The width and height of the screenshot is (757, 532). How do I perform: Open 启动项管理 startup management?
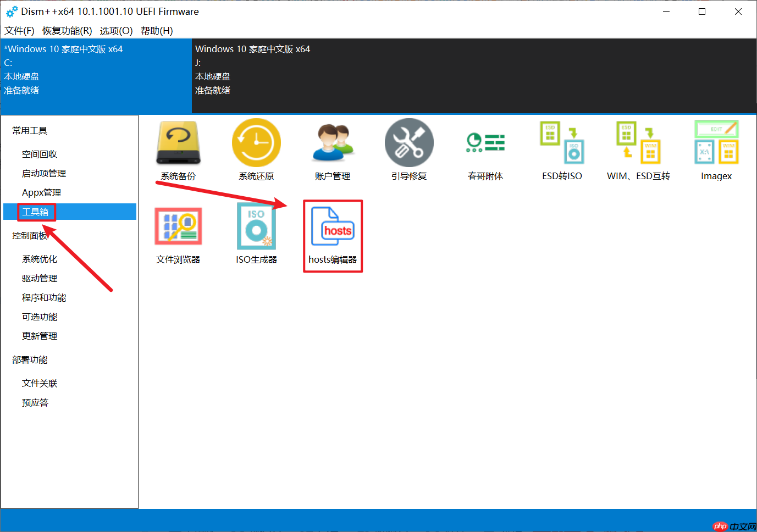pos(44,174)
